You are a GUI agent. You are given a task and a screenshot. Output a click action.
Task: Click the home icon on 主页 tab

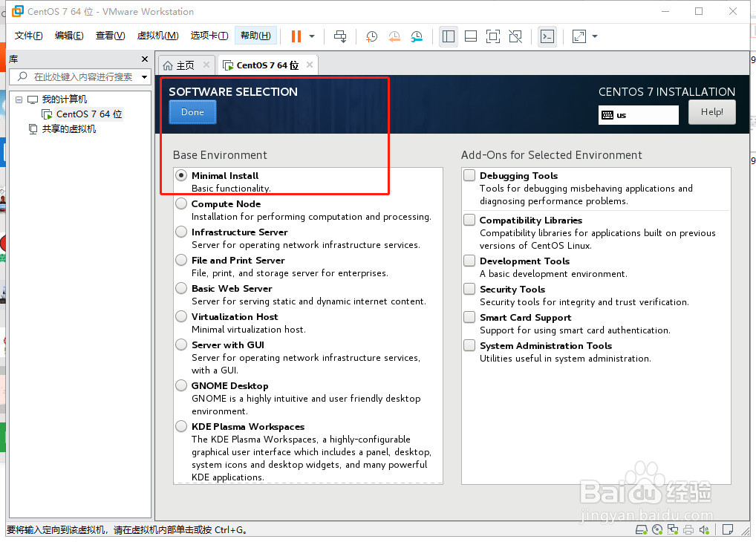click(x=168, y=65)
